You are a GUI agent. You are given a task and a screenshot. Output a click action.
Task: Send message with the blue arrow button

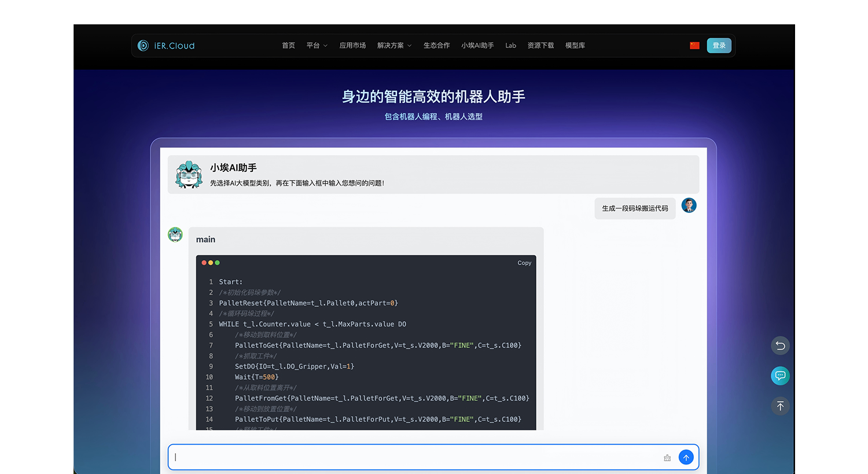686,457
